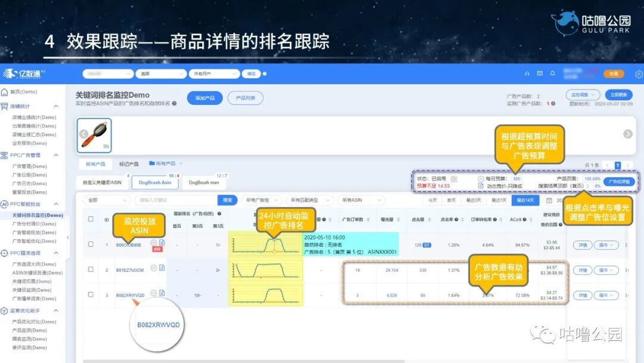Select the checkbox for ASIN B082XRWVQD
The width and height of the screenshot is (644, 363).
point(90,294)
